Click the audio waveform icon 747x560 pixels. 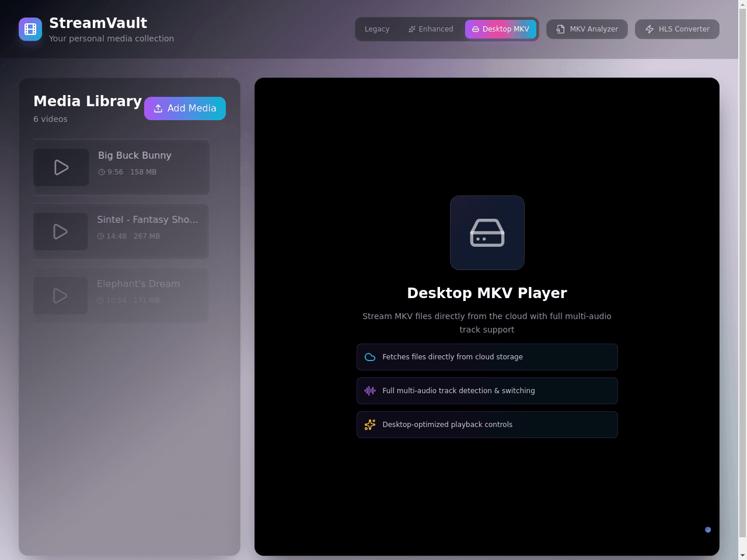tap(370, 391)
